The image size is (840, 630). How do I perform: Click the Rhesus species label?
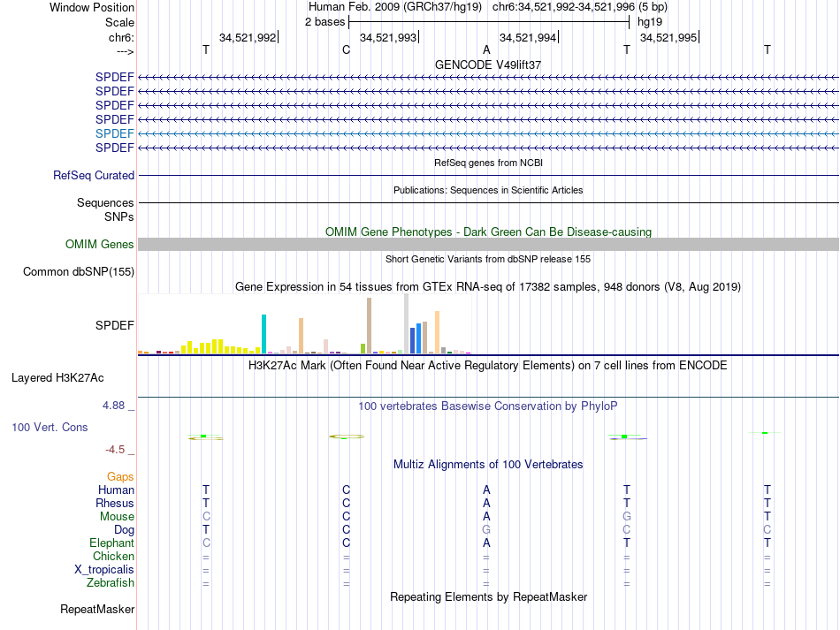pos(115,503)
